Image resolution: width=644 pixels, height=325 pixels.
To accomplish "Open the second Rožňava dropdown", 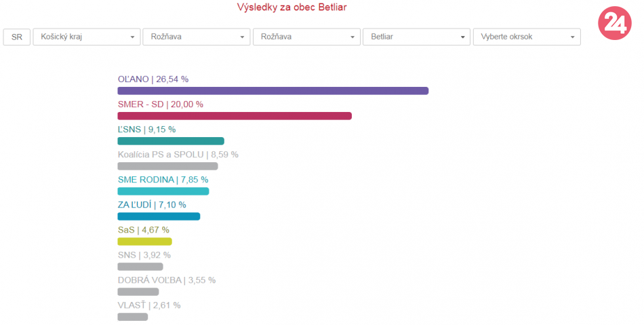I will pos(306,37).
